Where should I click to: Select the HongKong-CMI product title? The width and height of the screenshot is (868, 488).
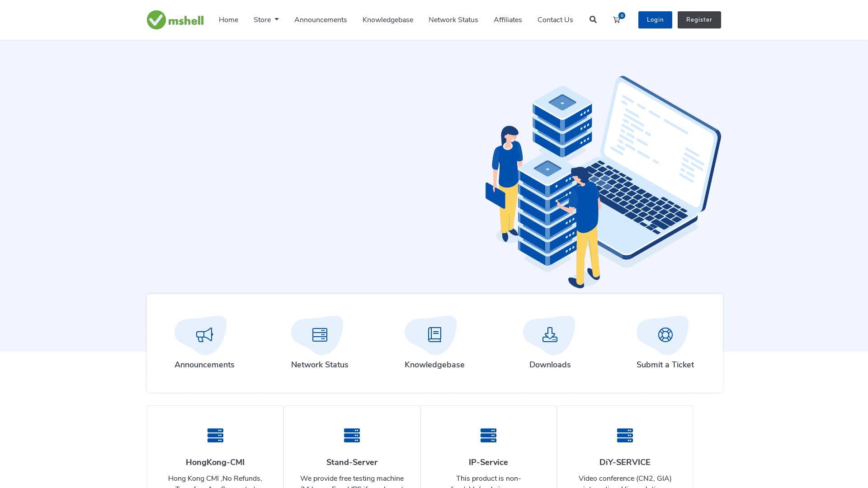pyautogui.click(x=215, y=462)
